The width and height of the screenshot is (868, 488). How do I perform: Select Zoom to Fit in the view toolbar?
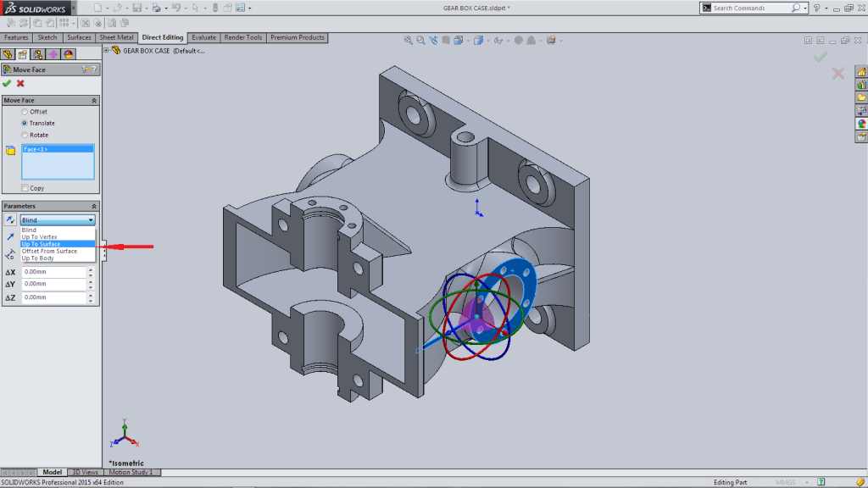tap(408, 39)
